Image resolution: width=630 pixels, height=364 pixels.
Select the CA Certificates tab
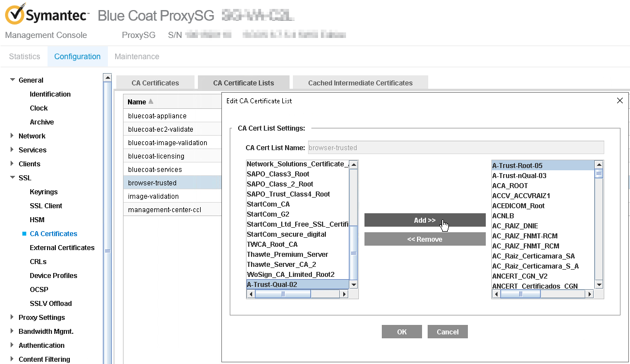(x=155, y=82)
